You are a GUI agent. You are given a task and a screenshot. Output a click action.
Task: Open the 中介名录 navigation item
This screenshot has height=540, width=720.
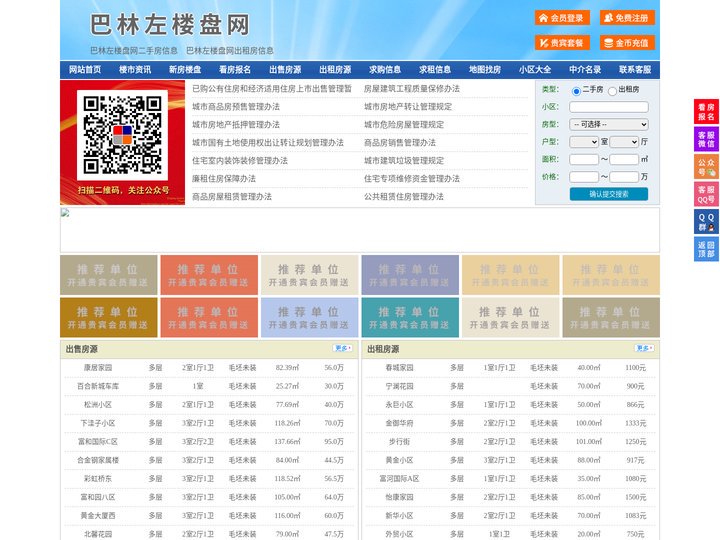pos(585,70)
